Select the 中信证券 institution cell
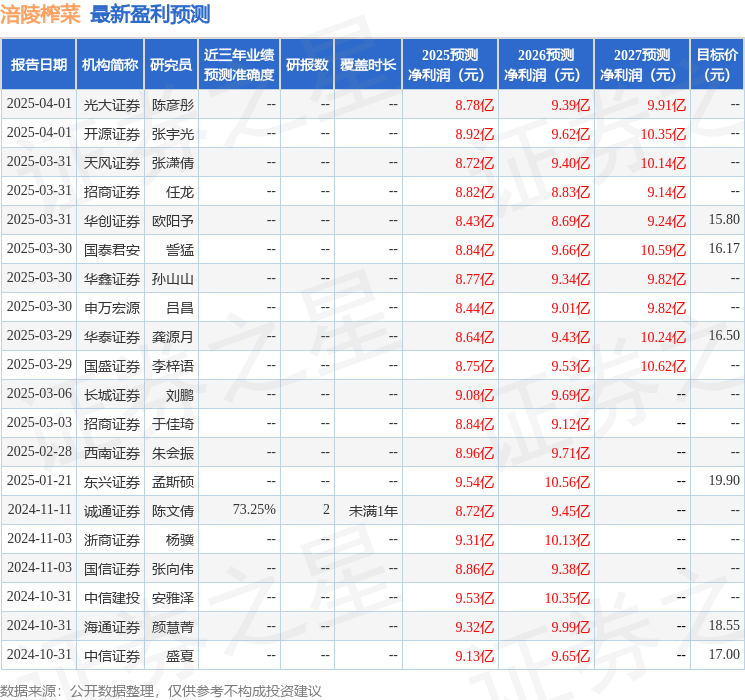The width and height of the screenshot is (745, 700). click(x=112, y=656)
